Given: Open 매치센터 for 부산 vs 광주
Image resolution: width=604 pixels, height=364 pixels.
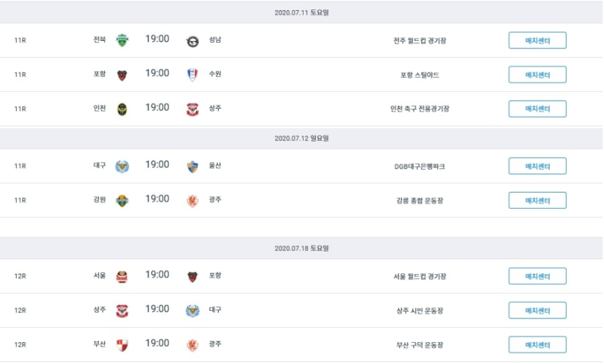Looking at the screenshot, I should (x=537, y=345).
